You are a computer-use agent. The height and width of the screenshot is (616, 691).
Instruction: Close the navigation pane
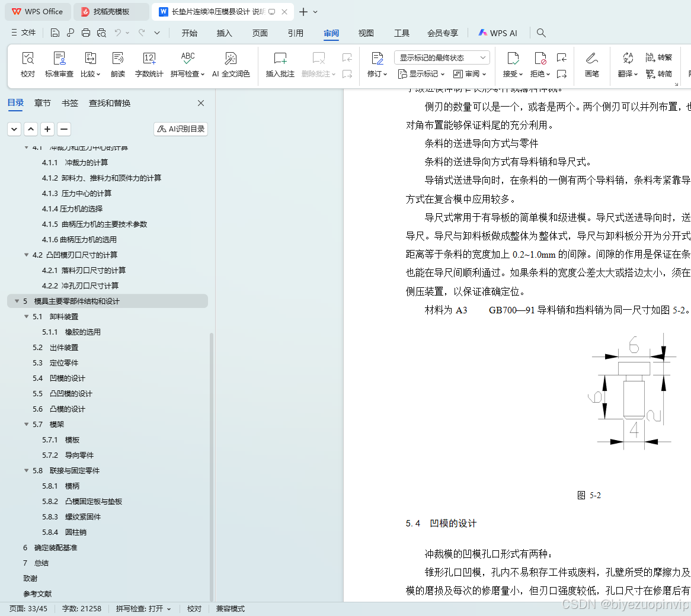point(201,103)
